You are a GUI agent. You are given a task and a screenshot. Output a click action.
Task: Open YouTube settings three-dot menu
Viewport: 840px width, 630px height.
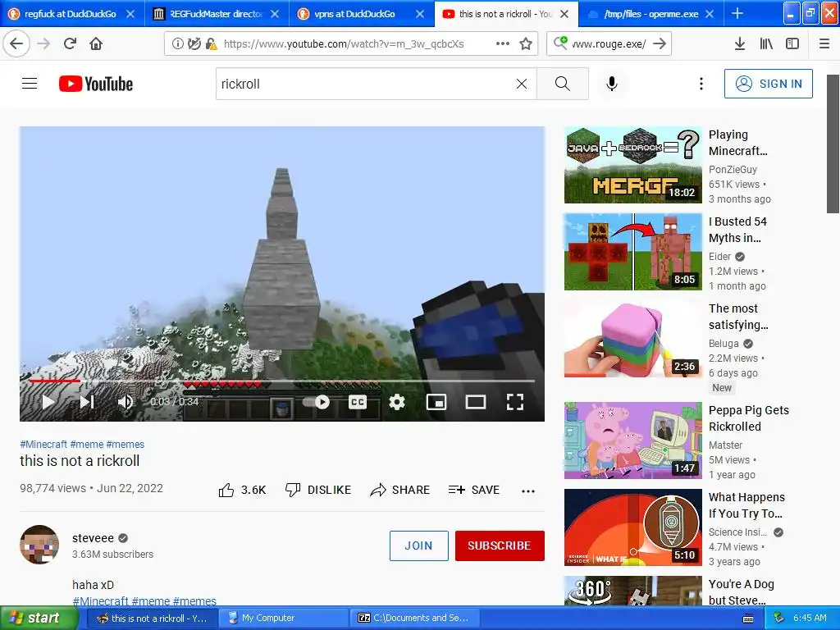pyautogui.click(x=701, y=84)
